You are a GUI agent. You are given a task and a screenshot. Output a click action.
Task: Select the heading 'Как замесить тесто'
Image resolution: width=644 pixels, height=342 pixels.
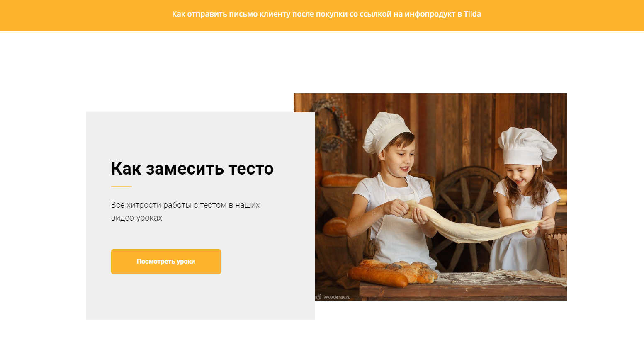(x=192, y=169)
